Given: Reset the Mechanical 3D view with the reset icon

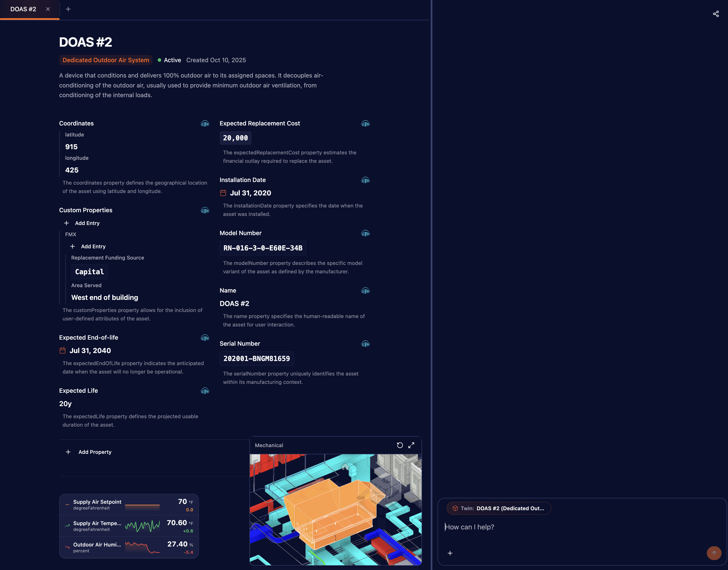Looking at the screenshot, I should 400,445.
